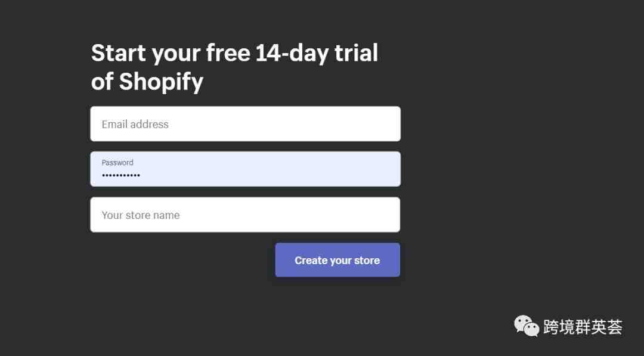Click the Your store name placeholder text

(141, 215)
